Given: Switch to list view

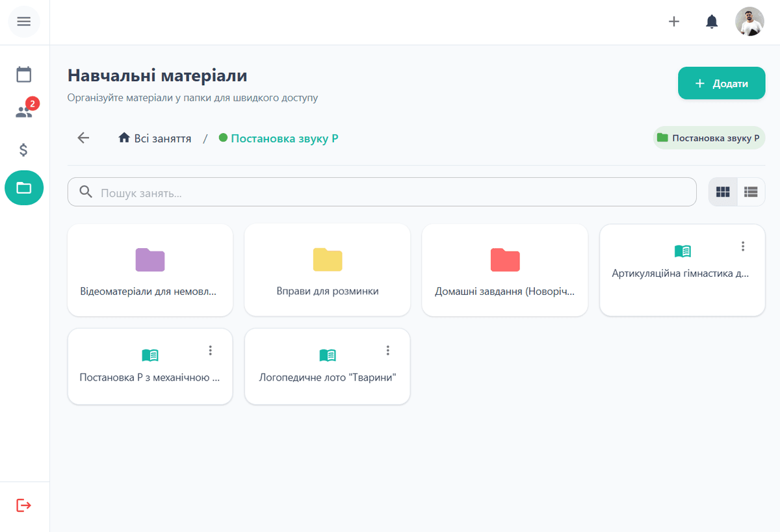Looking at the screenshot, I should [751, 192].
